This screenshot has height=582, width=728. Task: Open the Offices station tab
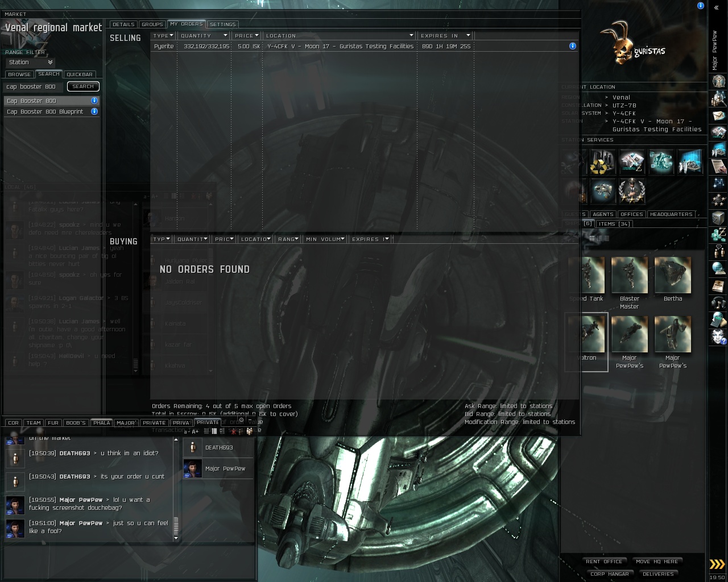(x=632, y=214)
